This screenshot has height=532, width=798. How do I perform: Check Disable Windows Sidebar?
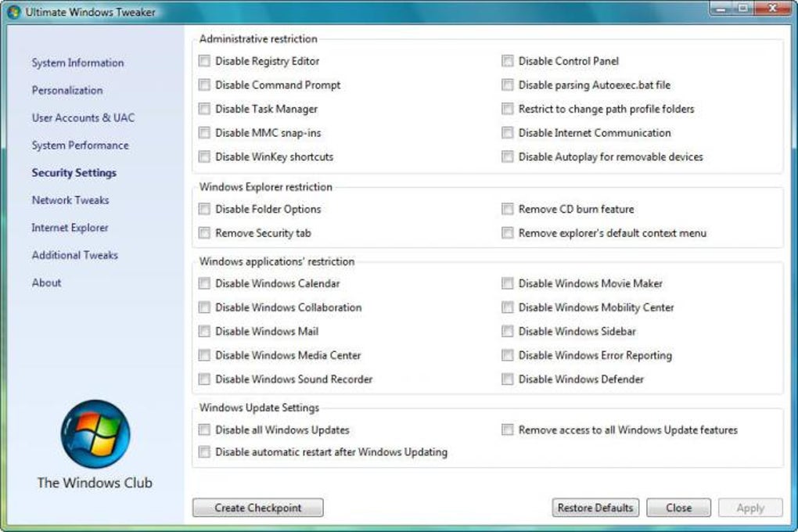click(508, 332)
